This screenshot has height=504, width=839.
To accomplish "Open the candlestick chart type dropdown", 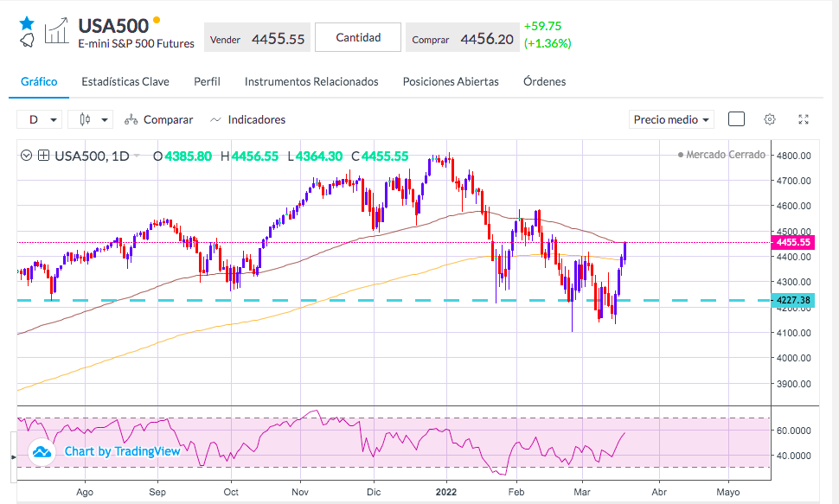I will point(90,119).
